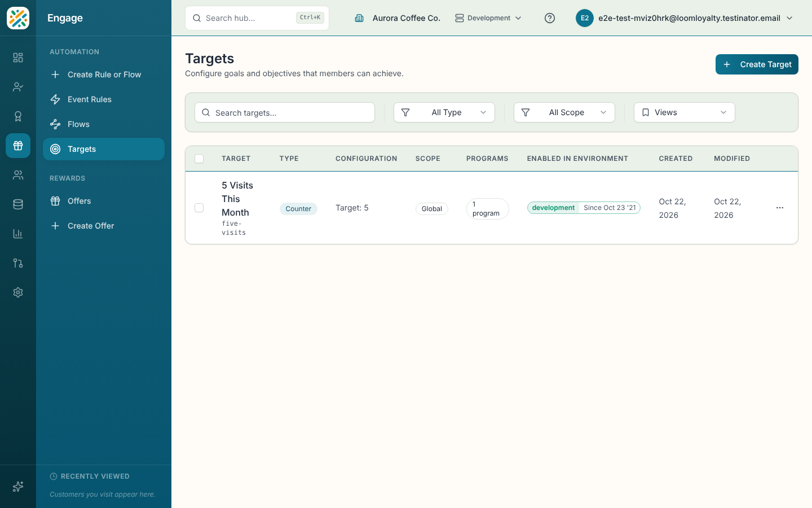Click the Aurora Coffee Co. building icon
The image size is (812, 508).
pos(359,18)
